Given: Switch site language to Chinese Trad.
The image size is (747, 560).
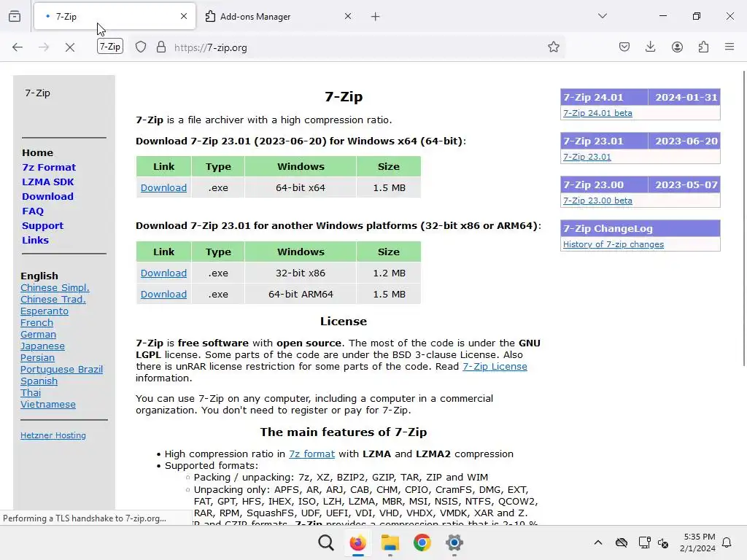Looking at the screenshot, I should [x=53, y=300].
